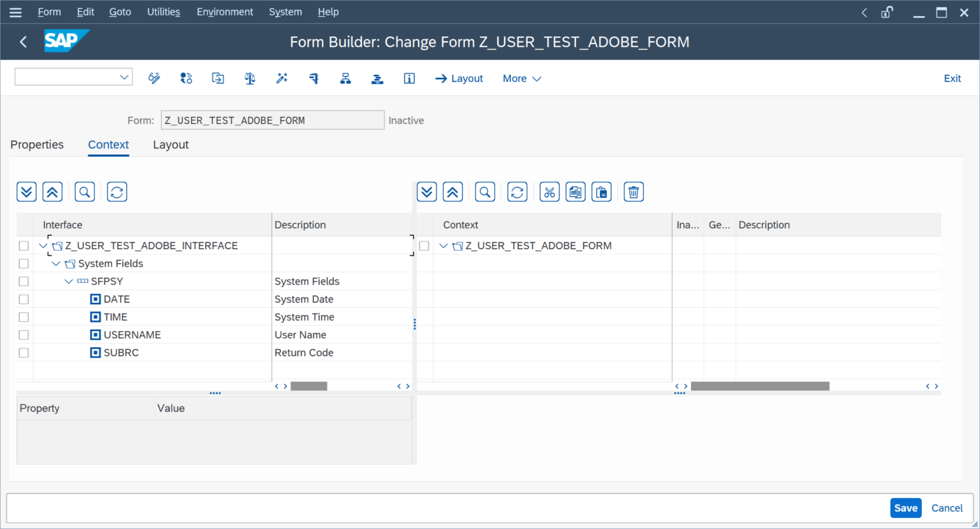
Task: Click the SAP hamburger menu icon
Action: pyautogui.click(x=15, y=12)
